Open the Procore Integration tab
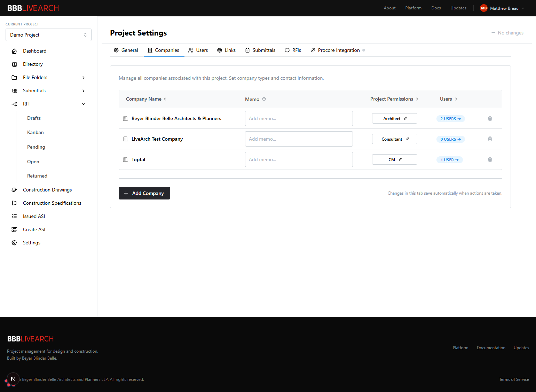 pos(338,50)
